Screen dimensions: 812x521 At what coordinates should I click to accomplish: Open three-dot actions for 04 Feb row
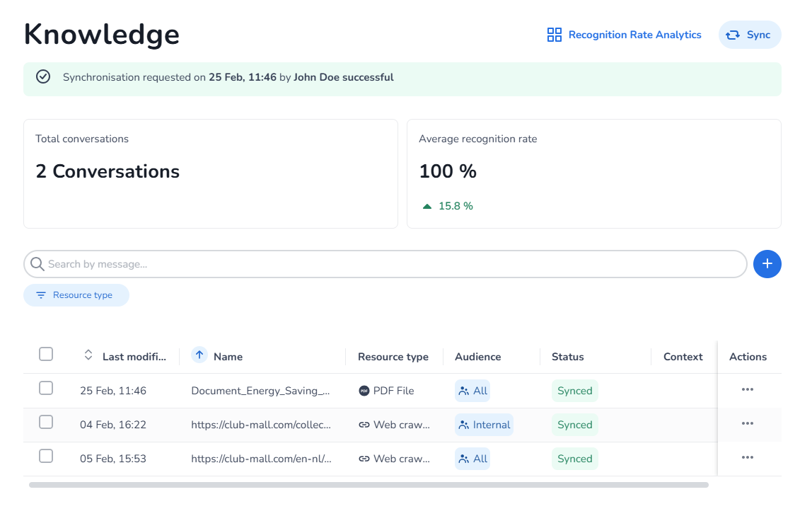point(748,424)
